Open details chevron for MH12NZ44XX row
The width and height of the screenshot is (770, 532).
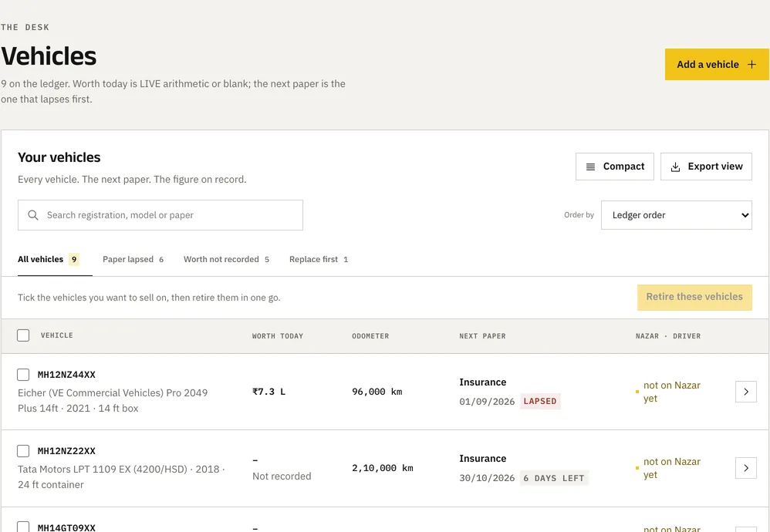coord(745,392)
